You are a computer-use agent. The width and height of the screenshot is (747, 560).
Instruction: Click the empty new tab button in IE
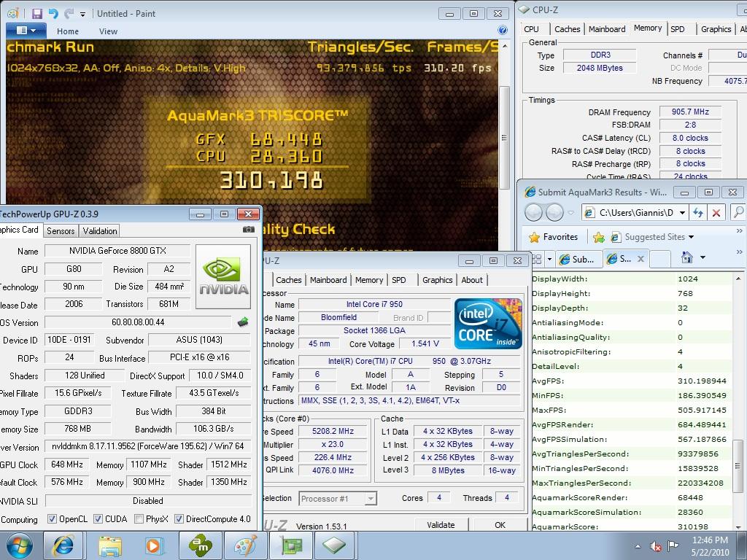659,259
